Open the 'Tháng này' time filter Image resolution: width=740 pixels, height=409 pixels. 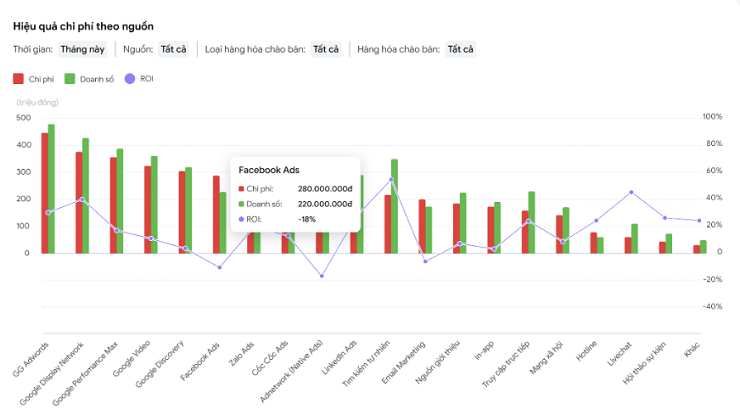point(83,50)
